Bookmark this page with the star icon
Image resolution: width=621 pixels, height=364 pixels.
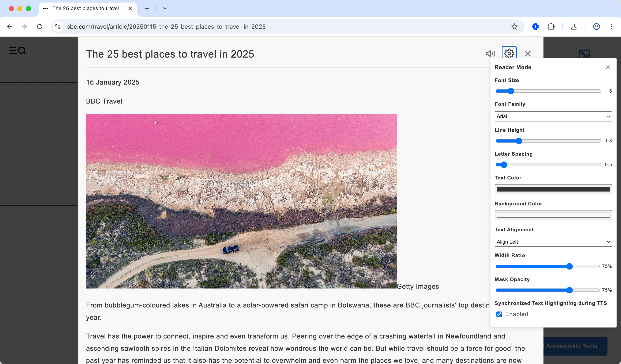[x=514, y=27]
